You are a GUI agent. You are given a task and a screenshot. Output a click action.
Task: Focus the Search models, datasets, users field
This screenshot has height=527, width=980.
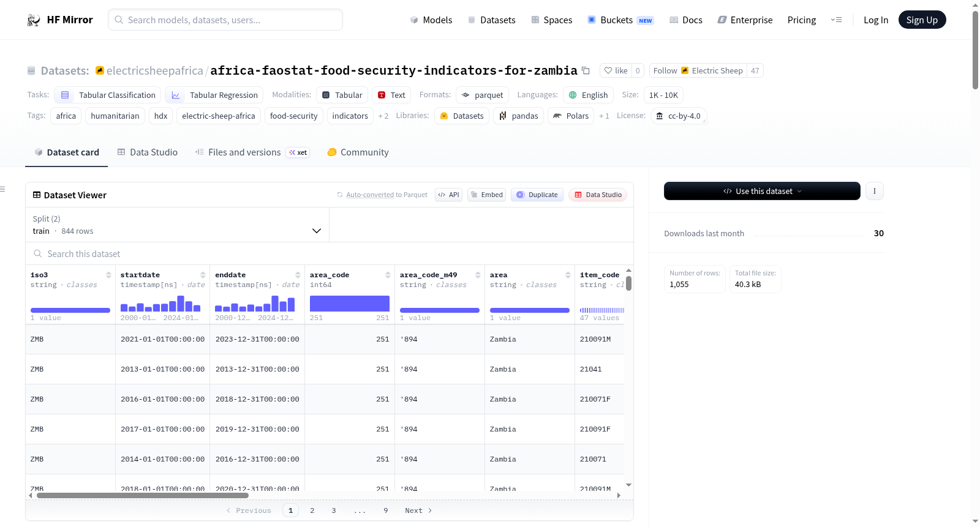225,20
